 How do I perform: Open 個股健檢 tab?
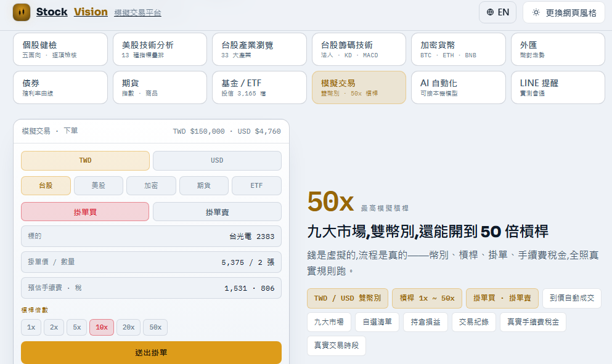[60, 49]
